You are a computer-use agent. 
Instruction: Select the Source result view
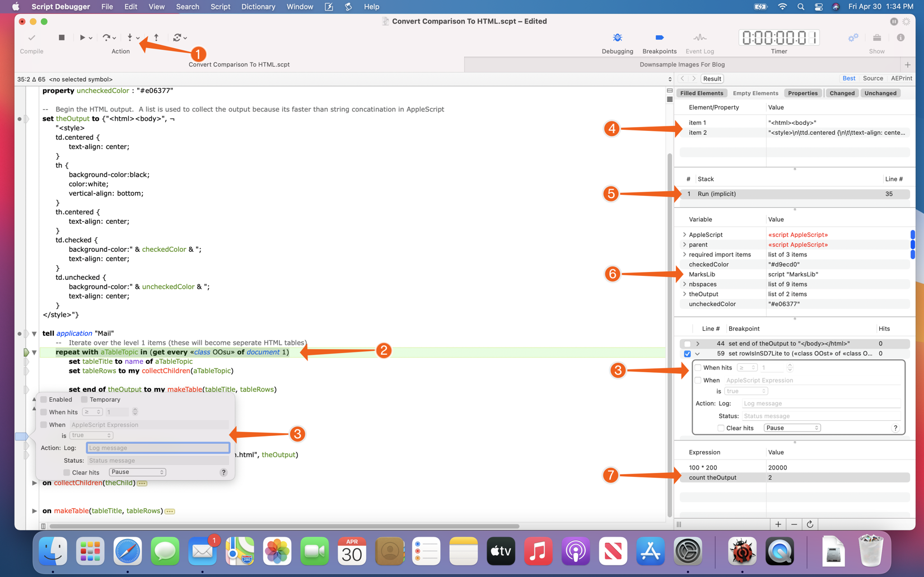point(872,79)
